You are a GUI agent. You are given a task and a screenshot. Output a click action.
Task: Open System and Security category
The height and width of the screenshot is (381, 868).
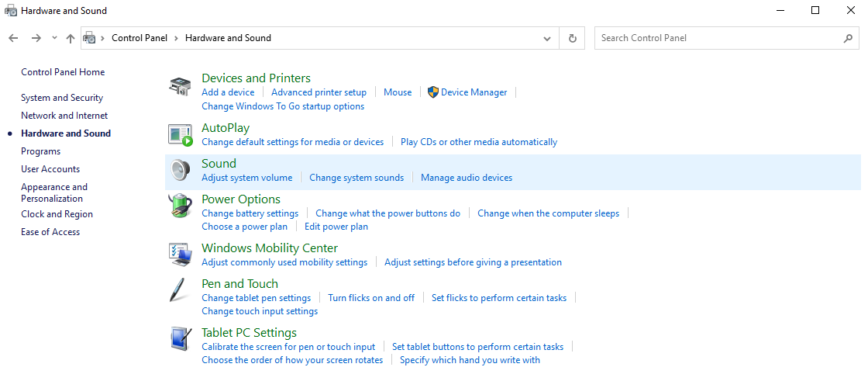(x=62, y=98)
